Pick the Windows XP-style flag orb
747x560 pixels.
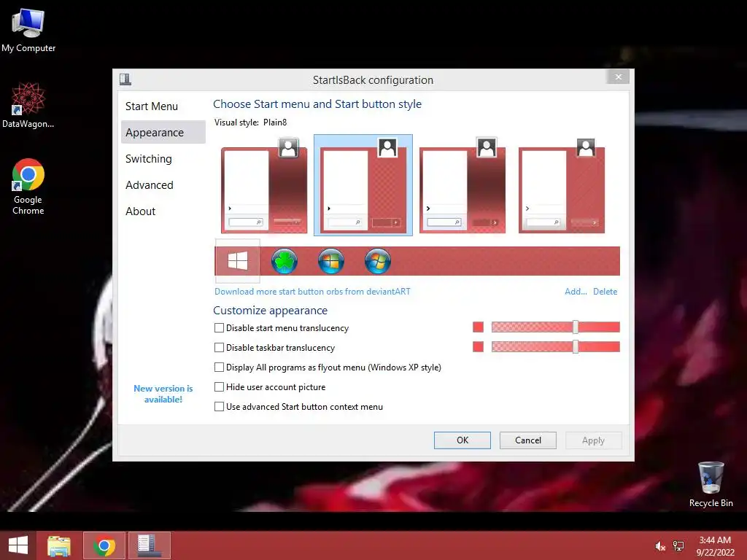331,261
